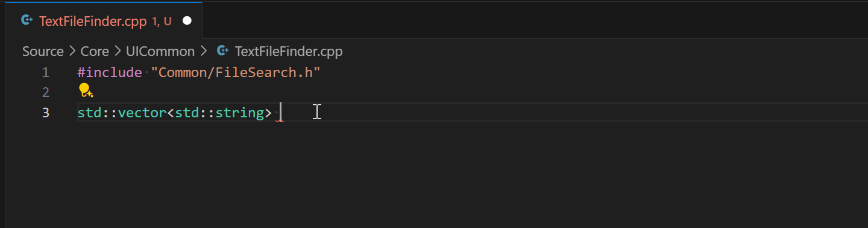The width and height of the screenshot is (868, 228).
Task: Select the TextFileFinder.cpp editor tab
Action: [104, 21]
